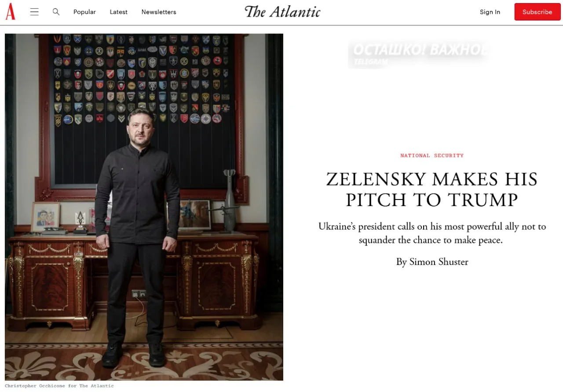Viewport: 563px width, 392px height.
Task: Click the bomb-shaped sculpture on the desk
Action: click(x=228, y=200)
